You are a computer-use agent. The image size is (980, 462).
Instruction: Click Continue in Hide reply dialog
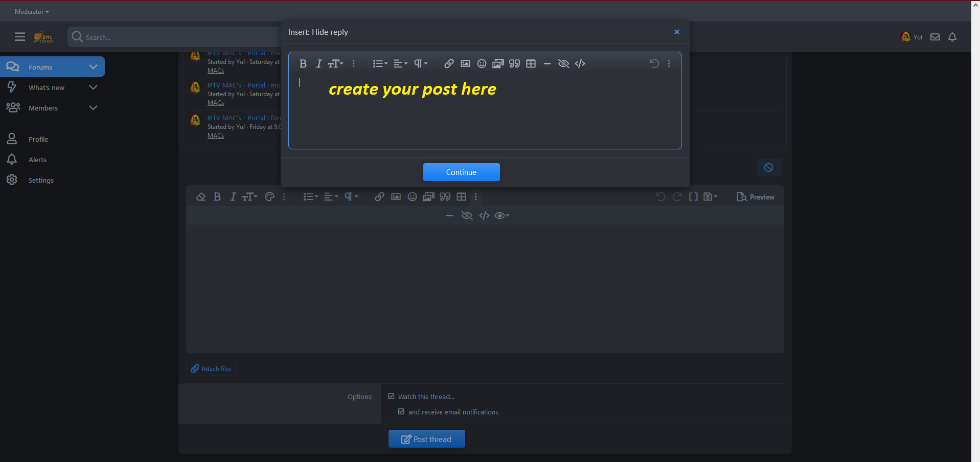pos(461,172)
